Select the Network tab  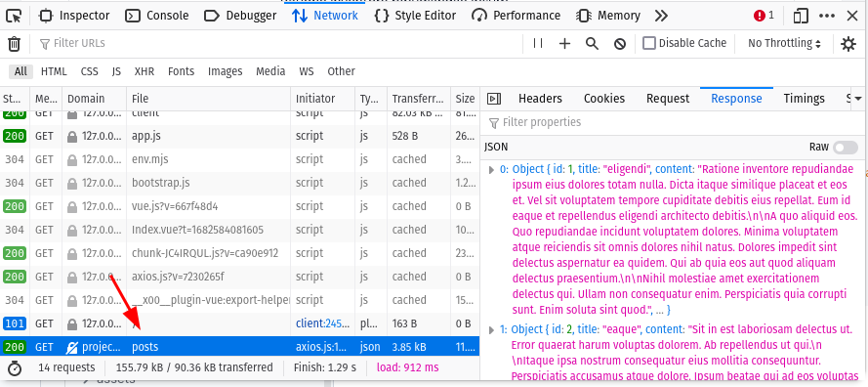pyautogui.click(x=325, y=16)
